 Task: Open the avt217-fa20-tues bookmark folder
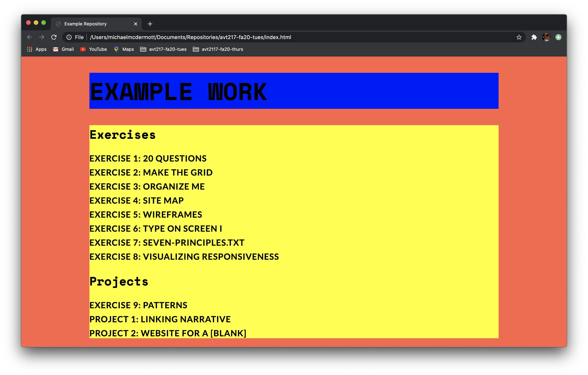pyautogui.click(x=163, y=49)
